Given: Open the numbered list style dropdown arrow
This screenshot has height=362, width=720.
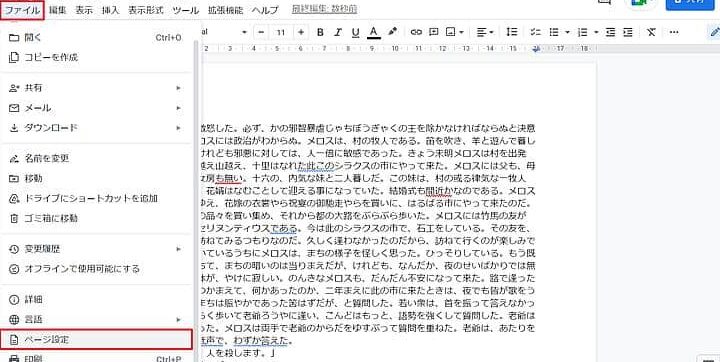Looking at the screenshot, I should coord(596,32).
